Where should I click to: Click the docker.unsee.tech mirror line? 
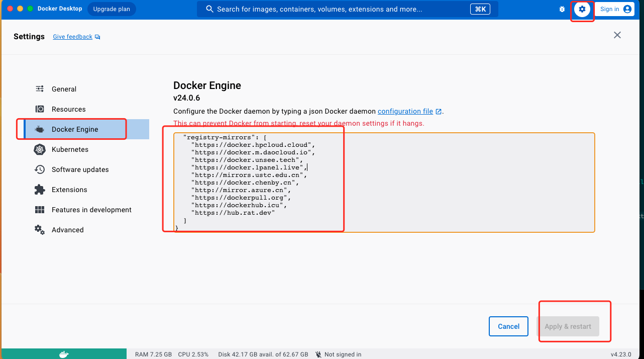(247, 160)
